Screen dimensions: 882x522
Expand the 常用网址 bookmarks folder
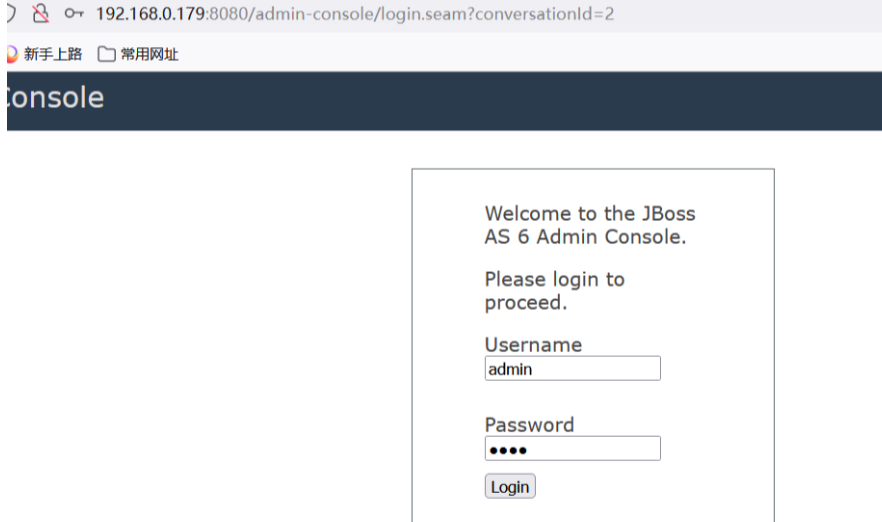[x=148, y=54]
